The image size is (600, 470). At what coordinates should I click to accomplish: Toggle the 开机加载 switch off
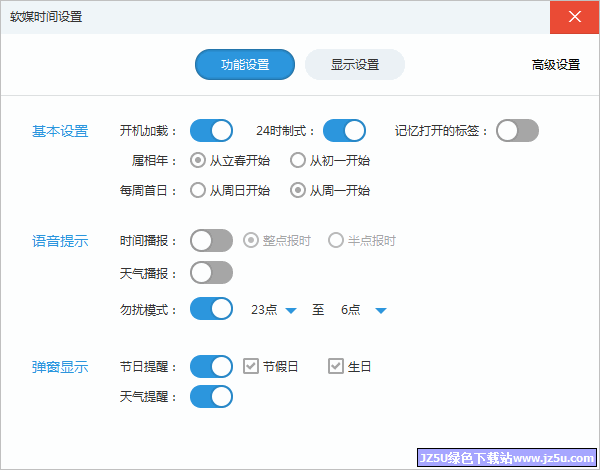click(211, 131)
